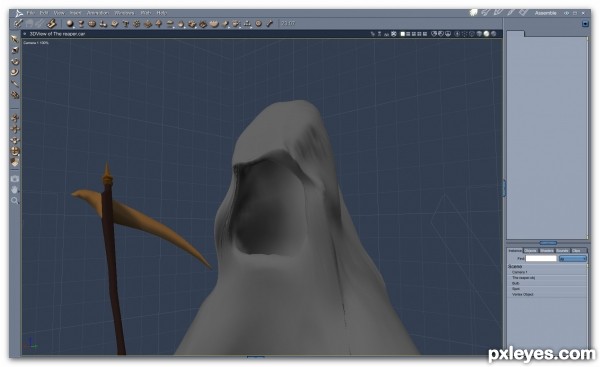Screen dimensions: 600x367
Task: Toggle the dotted wireframe display mode
Action: [x=465, y=34]
